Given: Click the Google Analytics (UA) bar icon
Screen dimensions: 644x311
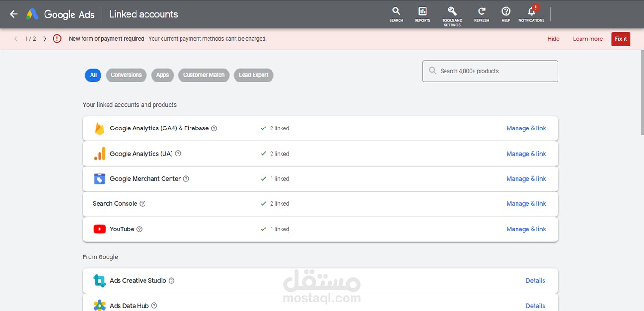Looking at the screenshot, I should click(100, 154).
